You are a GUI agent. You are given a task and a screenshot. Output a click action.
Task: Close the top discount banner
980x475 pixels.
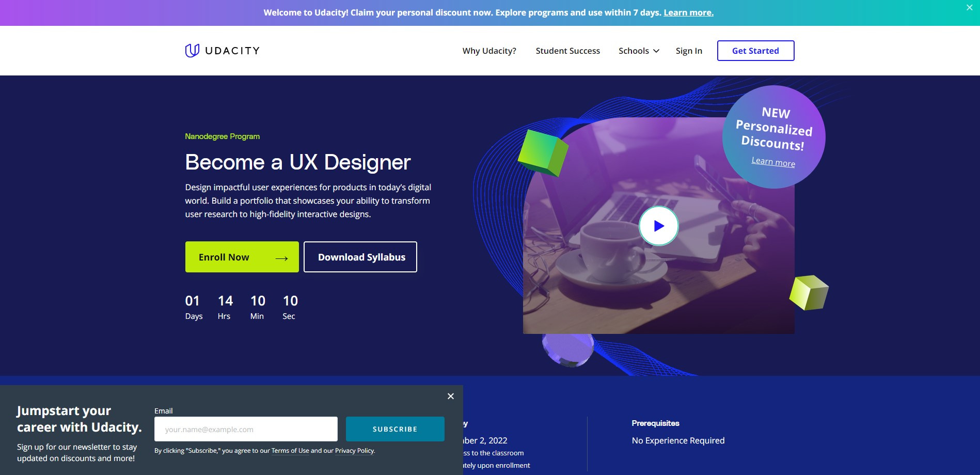pos(969,7)
